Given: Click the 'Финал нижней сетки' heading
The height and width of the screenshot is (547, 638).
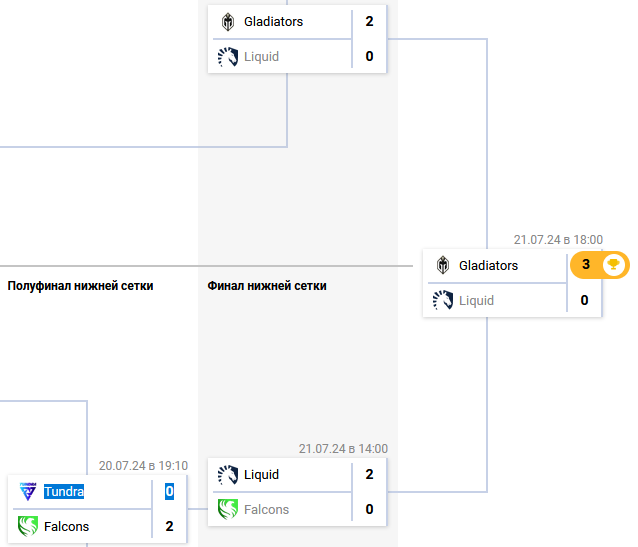Looking at the screenshot, I should click(x=267, y=286).
